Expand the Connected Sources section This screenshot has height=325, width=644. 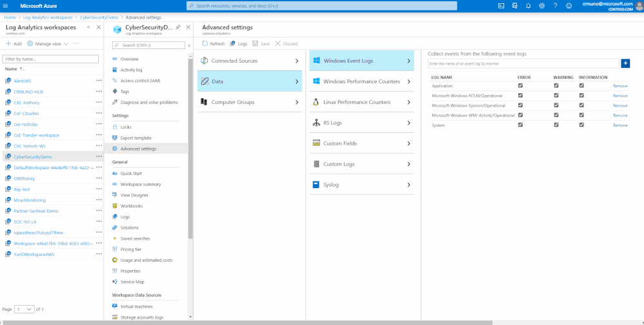(250, 61)
